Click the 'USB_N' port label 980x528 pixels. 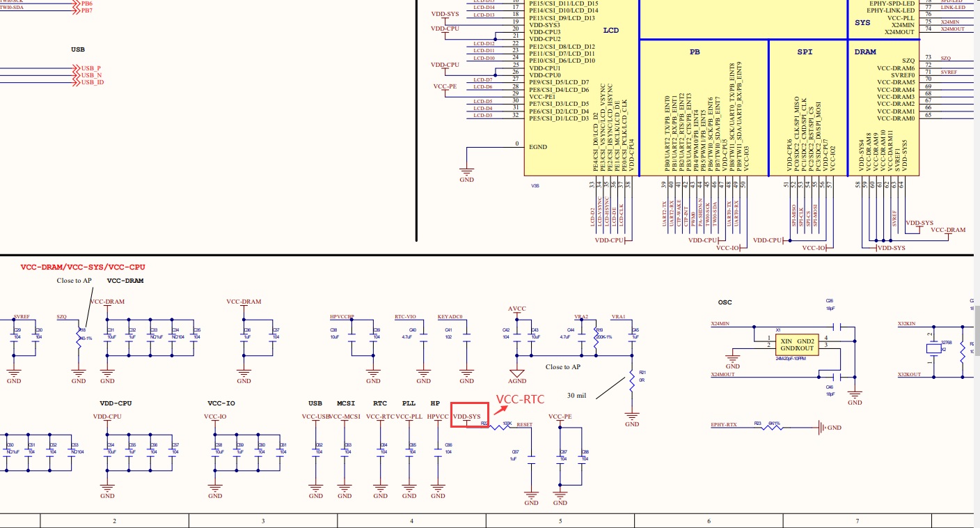coord(91,75)
